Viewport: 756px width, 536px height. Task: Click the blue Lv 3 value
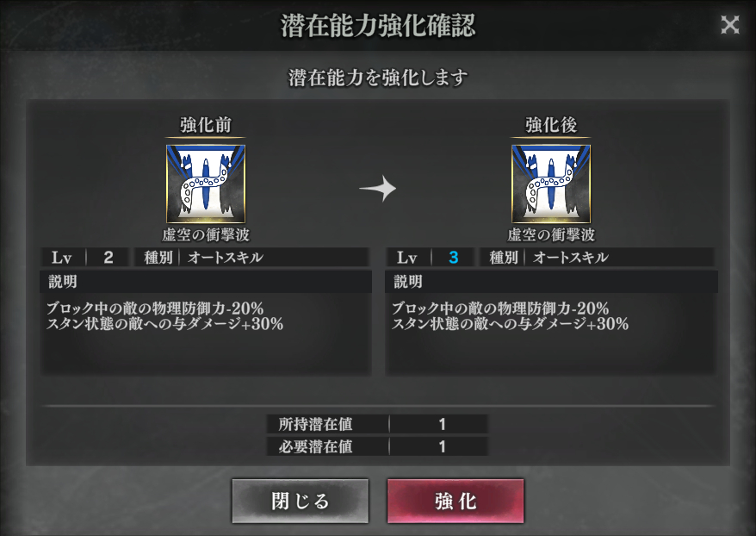point(453,257)
